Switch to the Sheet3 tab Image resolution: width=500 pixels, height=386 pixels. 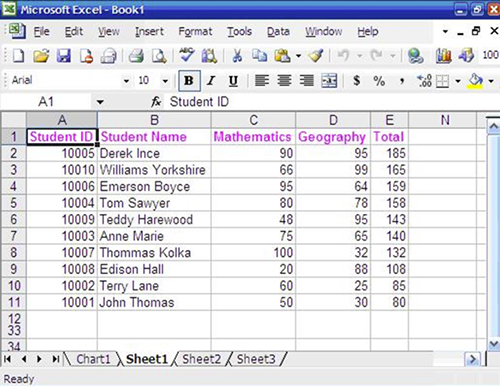(256, 359)
